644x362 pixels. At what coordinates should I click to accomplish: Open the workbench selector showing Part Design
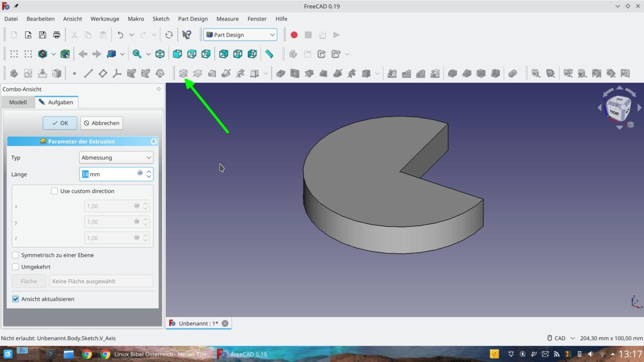pyautogui.click(x=240, y=35)
